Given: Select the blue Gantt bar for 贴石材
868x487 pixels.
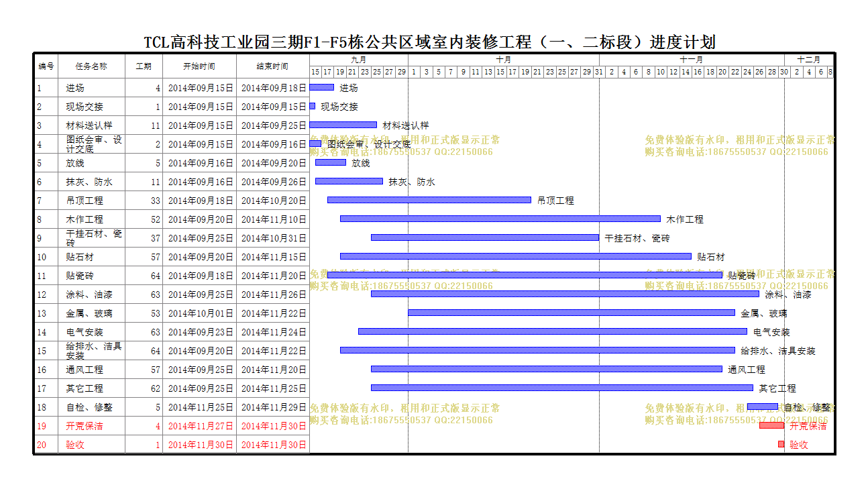Looking at the screenshot, I should pos(516,256).
